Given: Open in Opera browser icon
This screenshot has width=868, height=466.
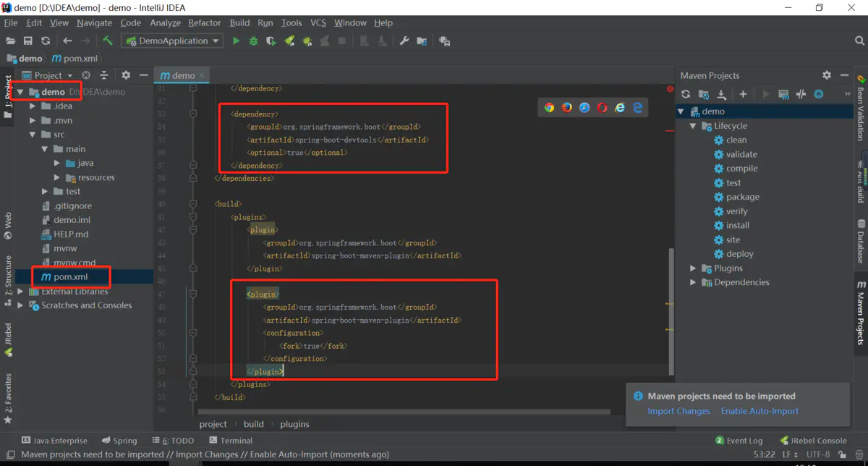Looking at the screenshot, I should pyautogui.click(x=602, y=108).
